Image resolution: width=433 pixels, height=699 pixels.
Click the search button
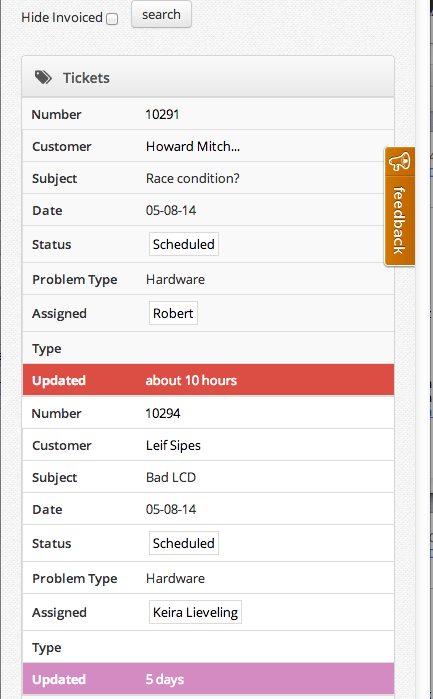pyautogui.click(x=161, y=14)
